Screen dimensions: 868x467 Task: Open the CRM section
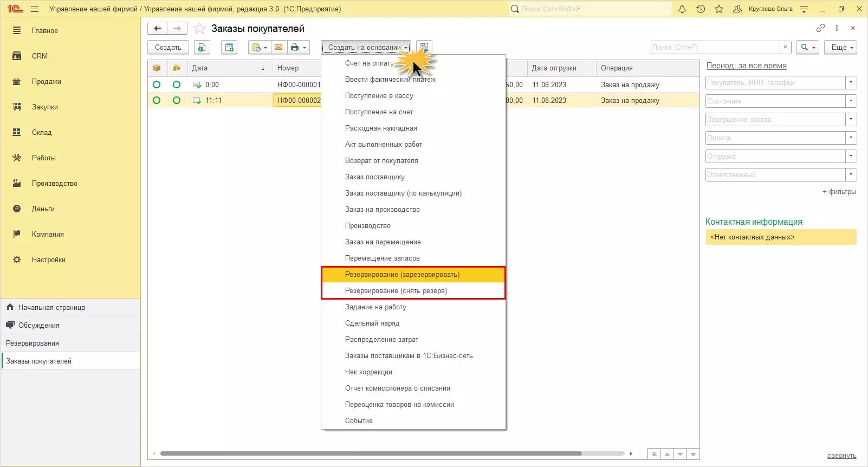tap(40, 56)
